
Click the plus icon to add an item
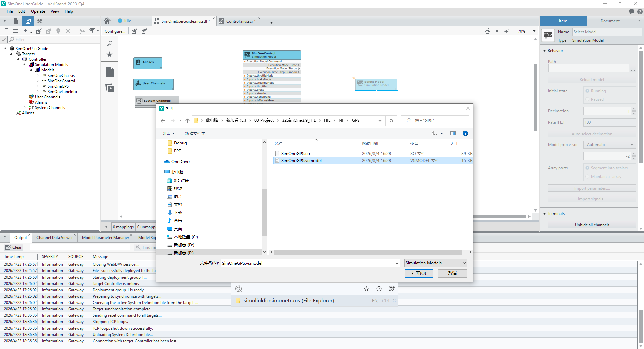pos(25,31)
